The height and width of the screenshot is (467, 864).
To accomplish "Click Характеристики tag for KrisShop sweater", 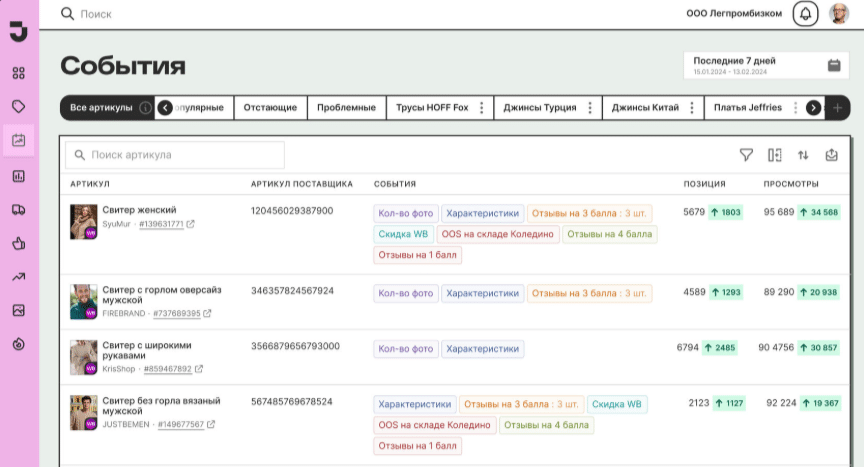I will coord(483,349).
